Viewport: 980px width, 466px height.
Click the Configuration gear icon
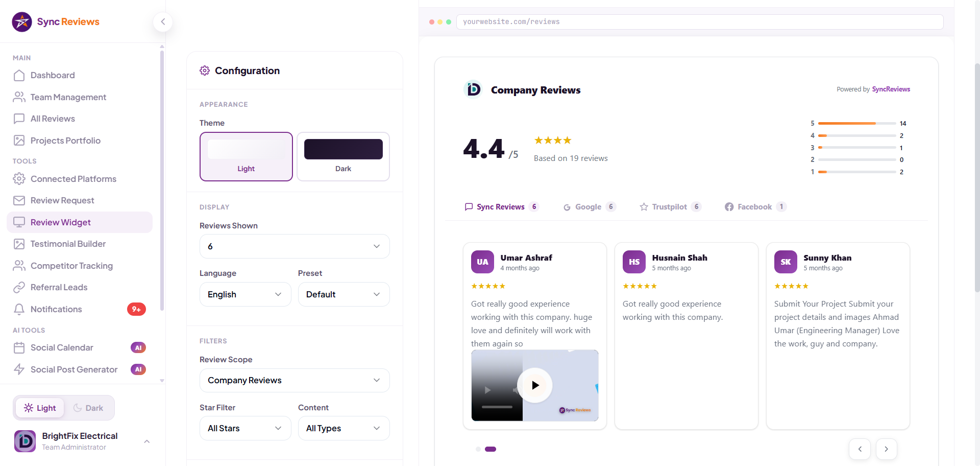[205, 71]
